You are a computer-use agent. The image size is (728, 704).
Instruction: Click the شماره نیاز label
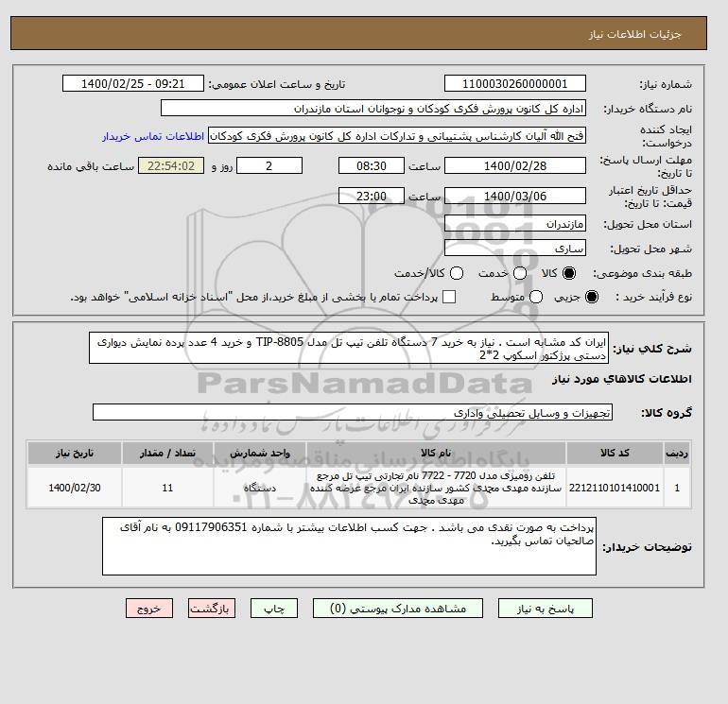tap(666, 84)
